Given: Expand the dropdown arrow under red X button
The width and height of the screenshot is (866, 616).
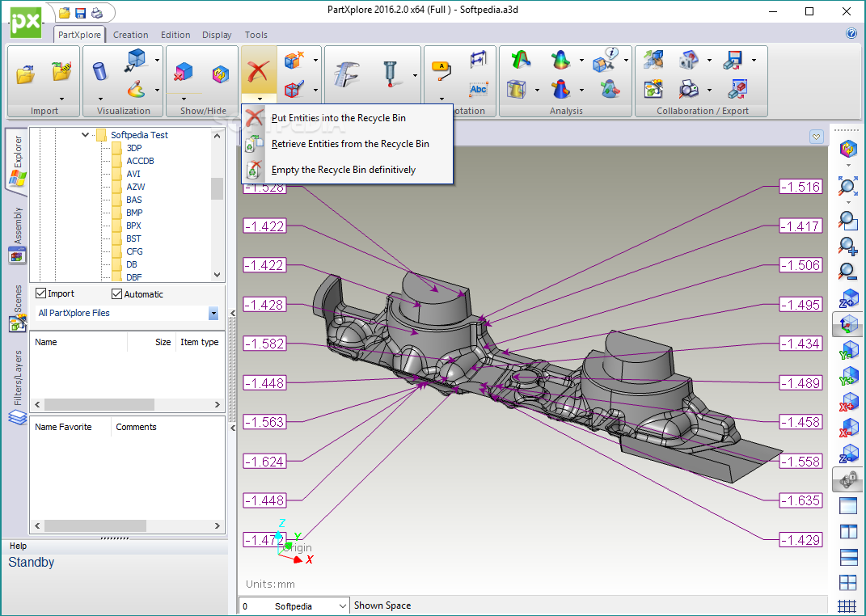Looking at the screenshot, I should (x=259, y=99).
